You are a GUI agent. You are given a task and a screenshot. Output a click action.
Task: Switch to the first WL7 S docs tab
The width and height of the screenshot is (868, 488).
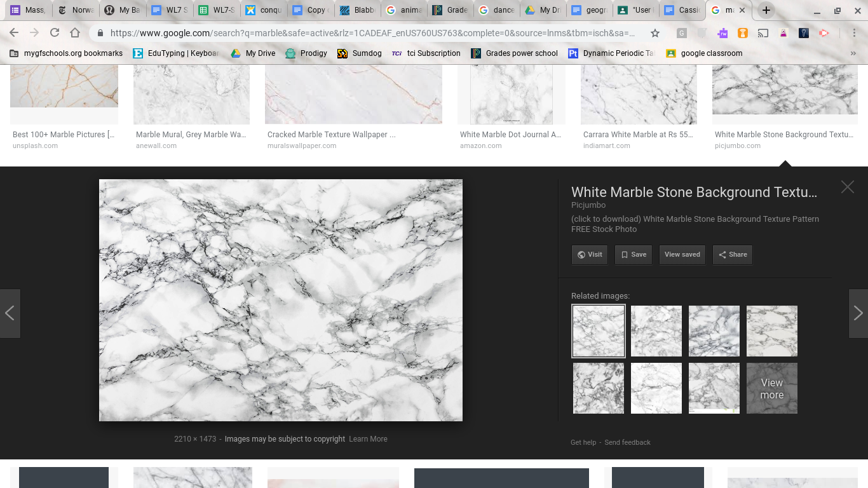170,10
